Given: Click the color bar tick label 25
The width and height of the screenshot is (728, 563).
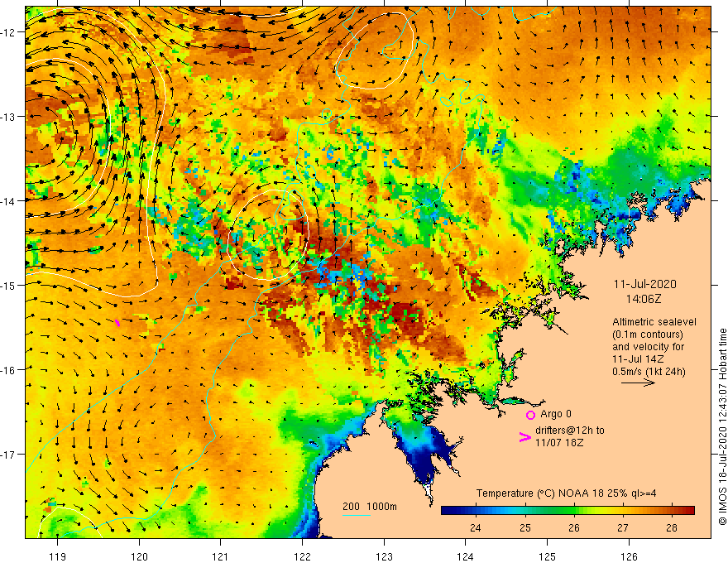Looking at the screenshot, I should click(x=525, y=527).
